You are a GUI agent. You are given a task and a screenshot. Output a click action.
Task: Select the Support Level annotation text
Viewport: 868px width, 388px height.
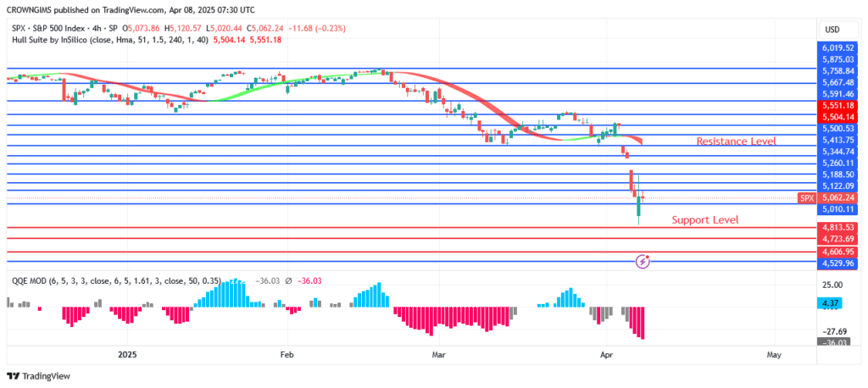705,219
